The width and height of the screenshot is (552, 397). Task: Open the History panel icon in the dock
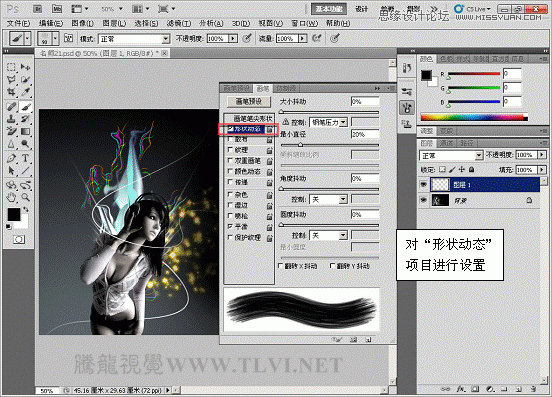click(407, 68)
